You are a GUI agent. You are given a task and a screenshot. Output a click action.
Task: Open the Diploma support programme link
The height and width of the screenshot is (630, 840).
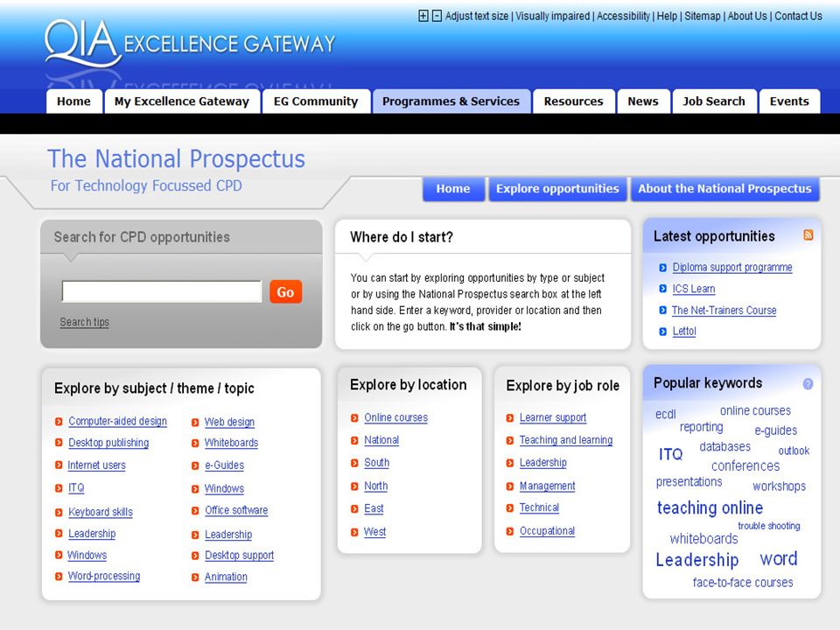click(732, 268)
